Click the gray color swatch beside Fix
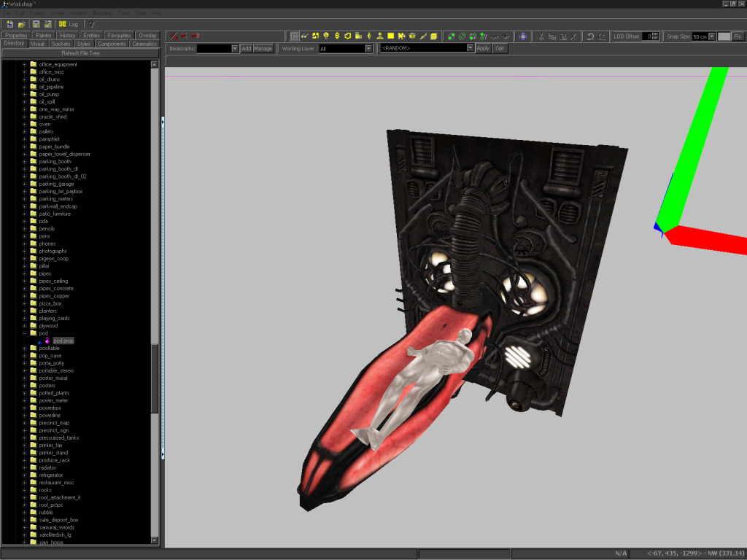Screen dimensions: 747x560 (724, 36)
